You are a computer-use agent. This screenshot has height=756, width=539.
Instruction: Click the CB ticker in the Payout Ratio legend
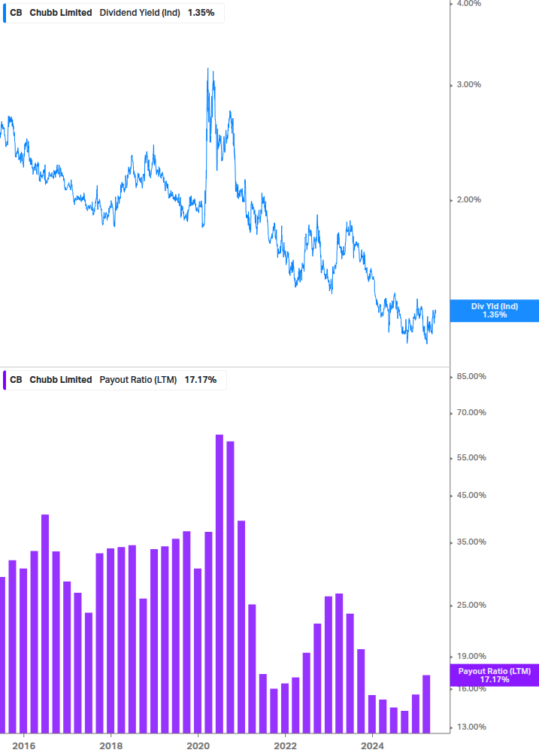(x=16, y=380)
